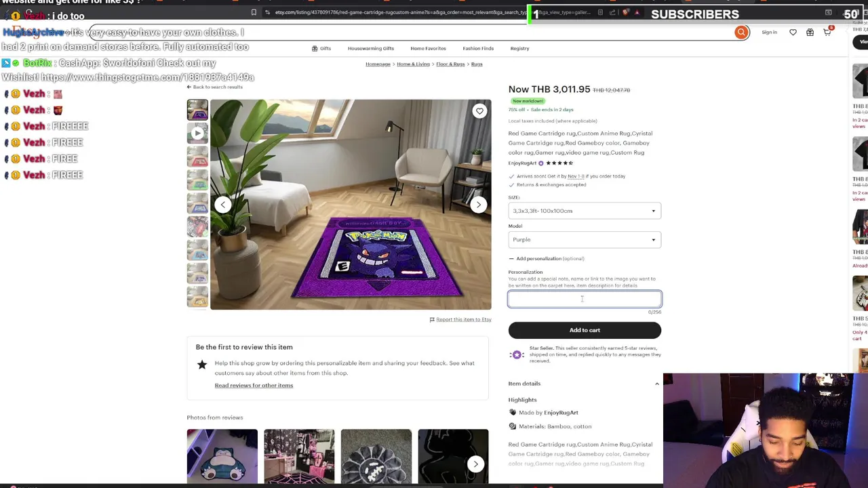
Task: Click the Nov 1-8 delivery date link
Action: pos(575,176)
